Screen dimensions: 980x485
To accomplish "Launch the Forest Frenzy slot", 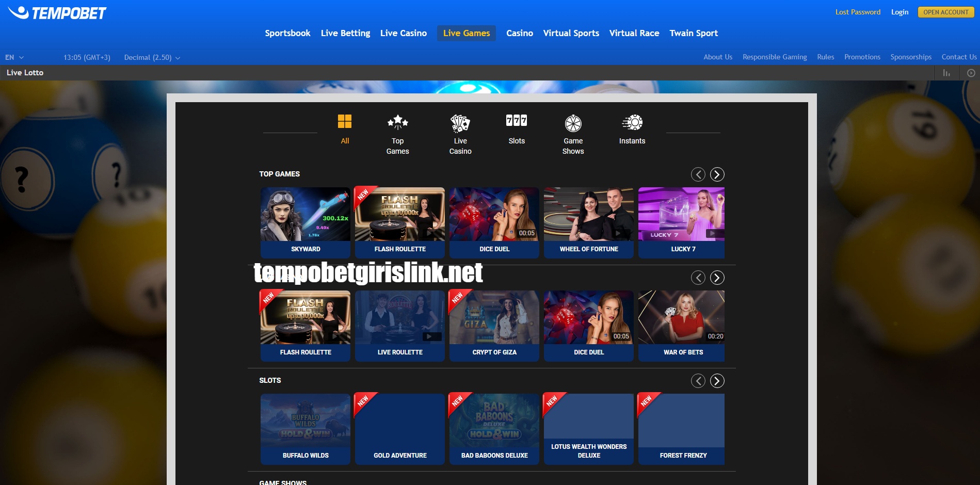I will [x=681, y=429].
